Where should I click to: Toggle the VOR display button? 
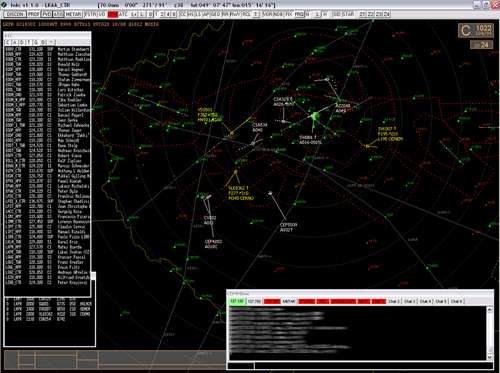[x=268, y=14]
